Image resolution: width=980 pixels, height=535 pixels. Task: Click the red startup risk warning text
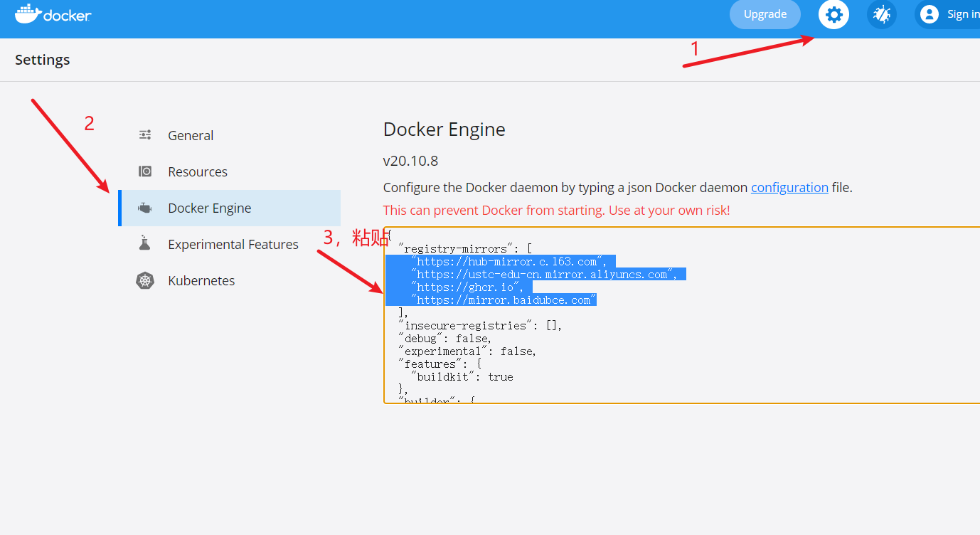tap(556, 210)
